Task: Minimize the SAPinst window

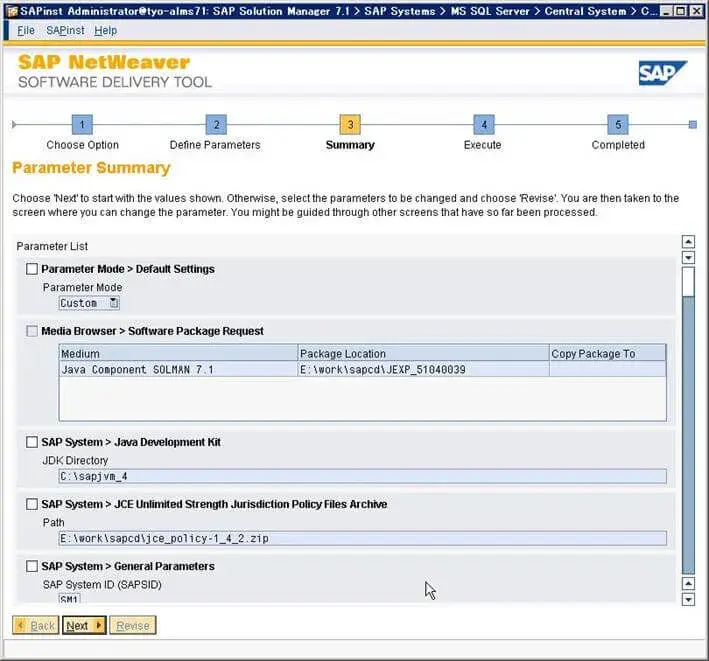Action: point(665,11)
